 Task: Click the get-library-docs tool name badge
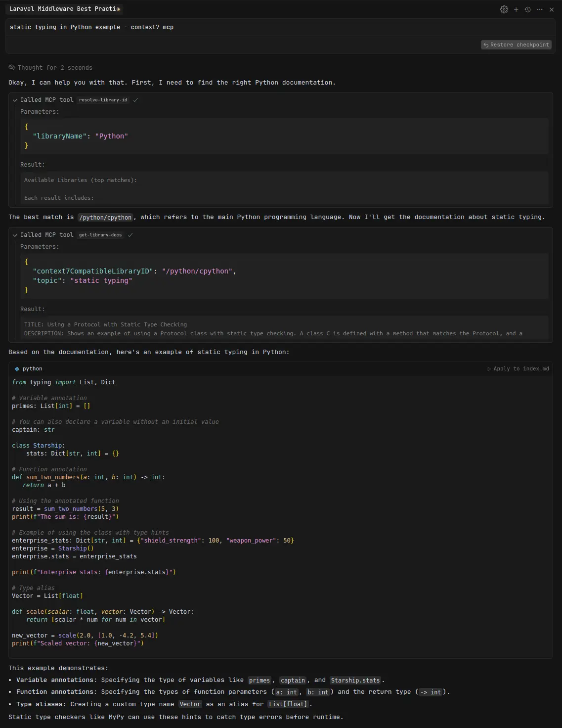[100, 235]
